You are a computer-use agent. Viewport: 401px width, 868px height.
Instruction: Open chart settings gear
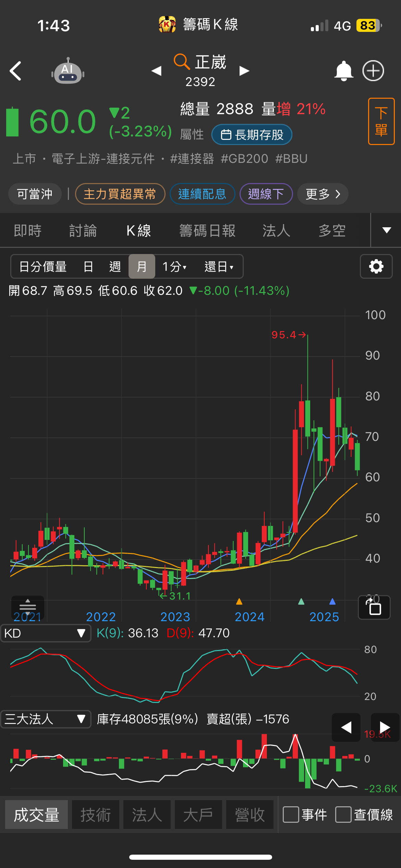click(376, 266)
